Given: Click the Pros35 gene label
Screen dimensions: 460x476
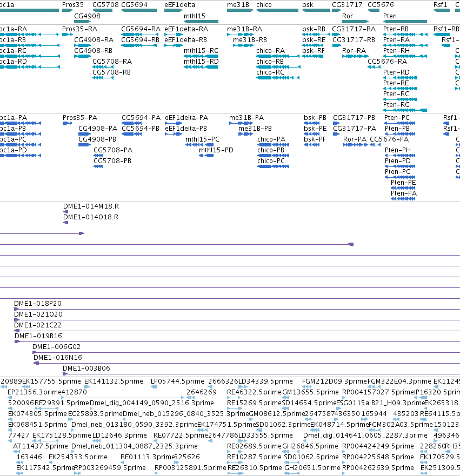Looking at the screenshot, I should pyautogui.click(x=72, y=5).
